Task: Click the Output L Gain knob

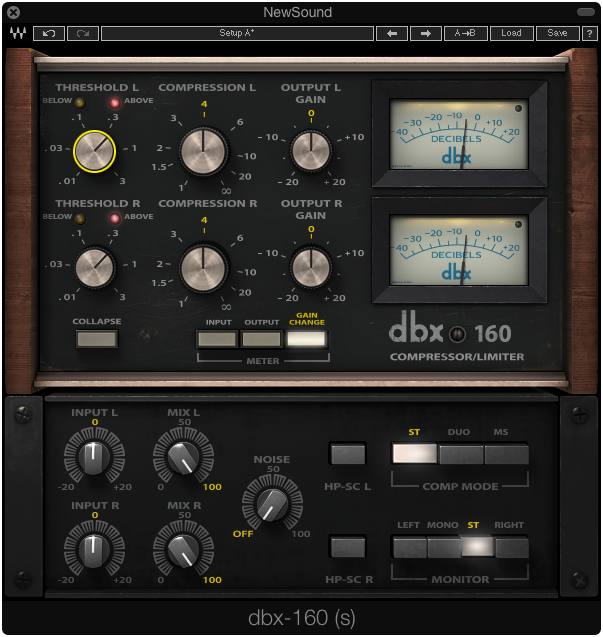Action: (x=311, y=151)
